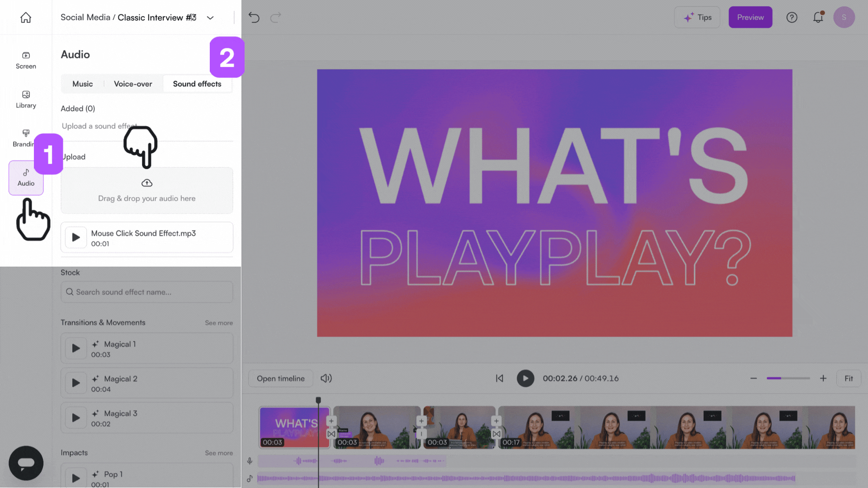Click the sound effect search field
This screenshot has height=488, width=868.
click(147, 292)
